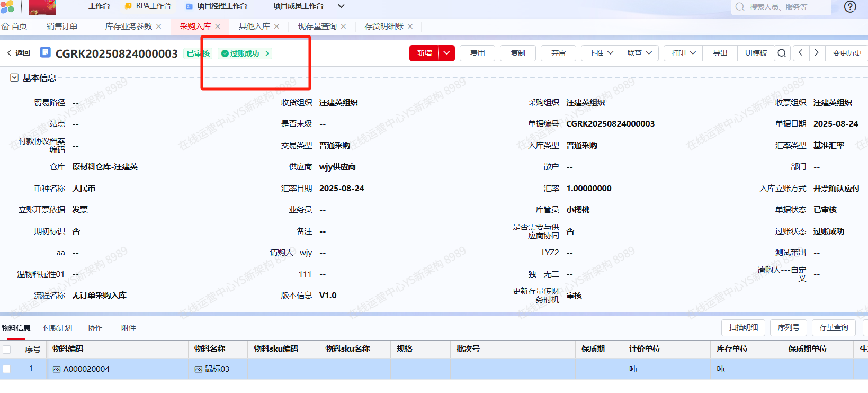Screen dimensions: 868x393
Task: Click the home icon tab 首页
Action: (x=14, y=26)
